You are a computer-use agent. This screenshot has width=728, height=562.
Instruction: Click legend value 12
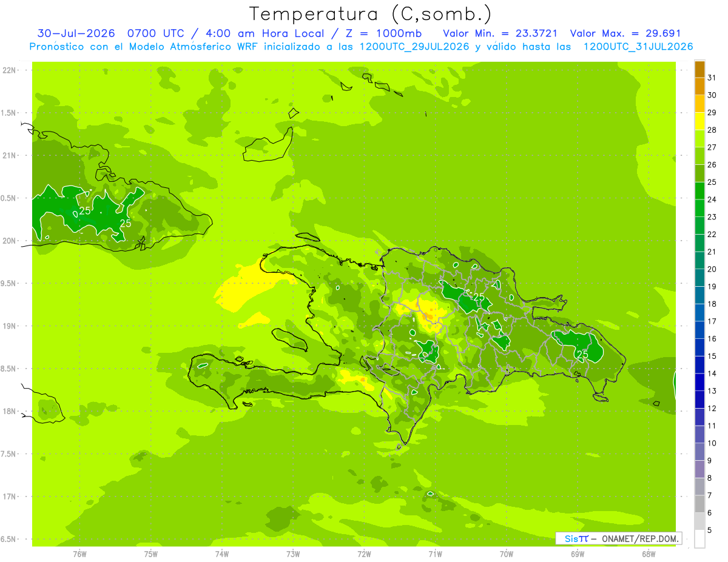(x=712, y=409)
